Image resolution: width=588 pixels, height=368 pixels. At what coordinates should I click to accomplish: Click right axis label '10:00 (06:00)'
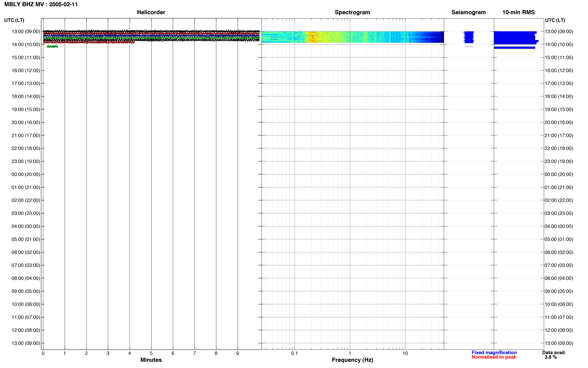click(559, 304)
